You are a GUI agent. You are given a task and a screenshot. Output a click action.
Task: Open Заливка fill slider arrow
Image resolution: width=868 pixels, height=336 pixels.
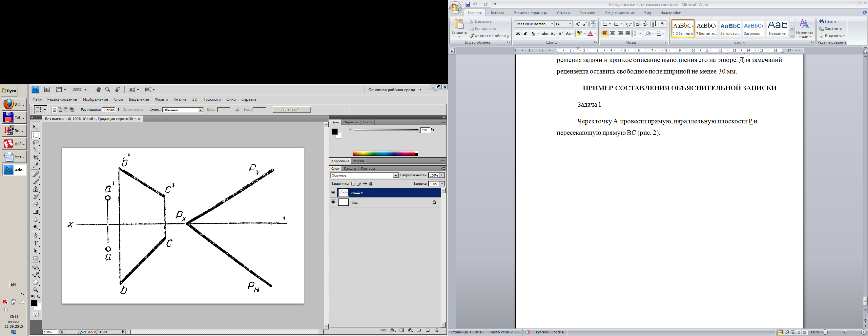pyautogui.click(x=442, y=184)
